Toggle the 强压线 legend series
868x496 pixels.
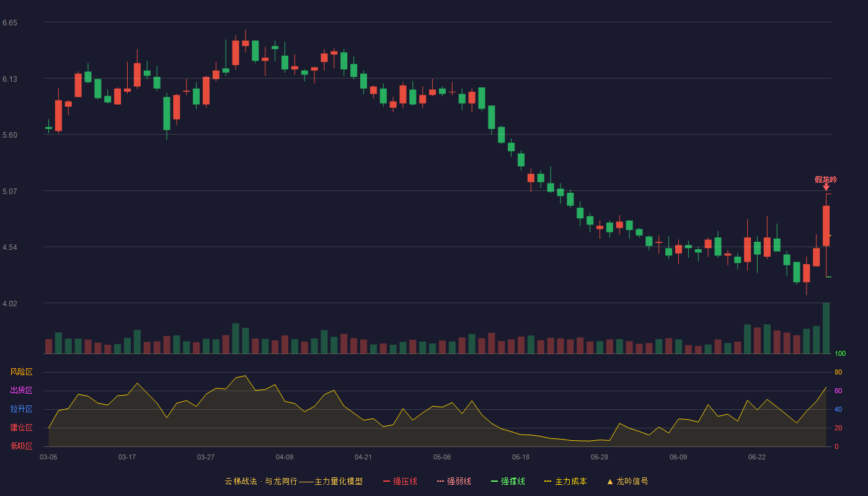pyautogui.click(x=400, y=481)
